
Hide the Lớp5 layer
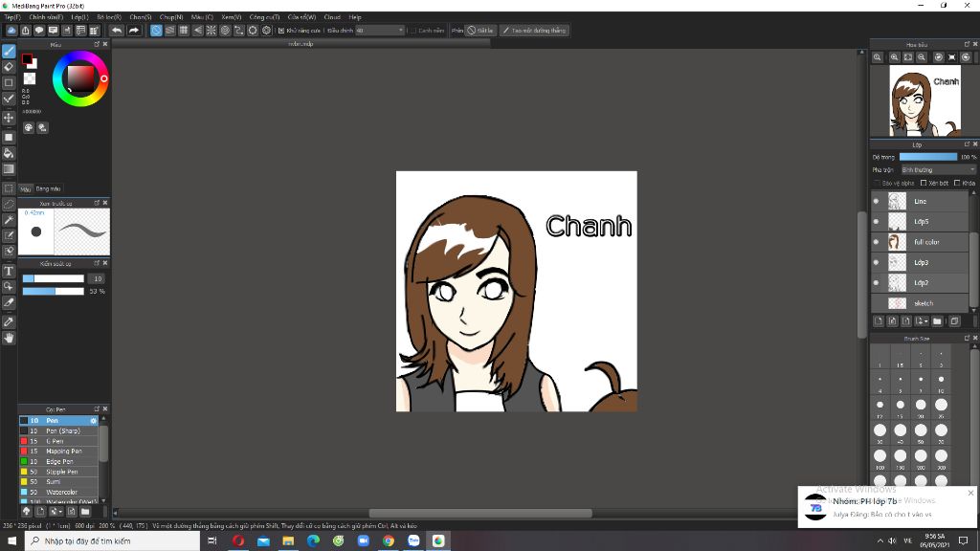(877, 222)
